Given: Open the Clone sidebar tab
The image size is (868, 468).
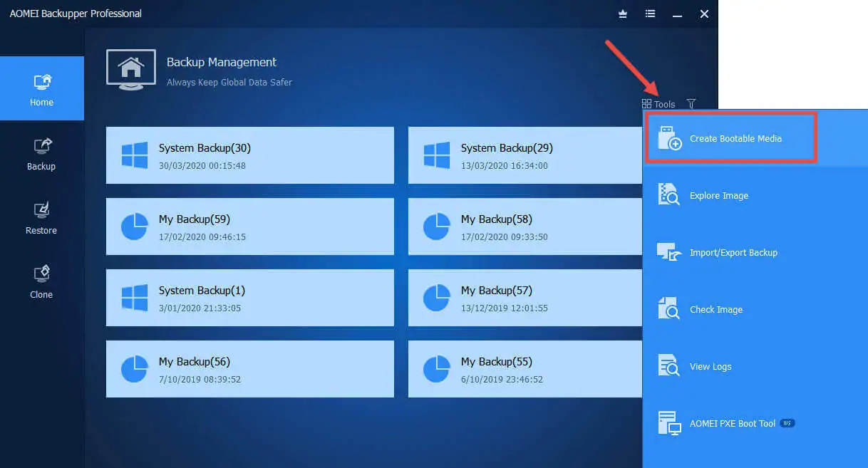Looking at the screenshot, I should 41,281.
